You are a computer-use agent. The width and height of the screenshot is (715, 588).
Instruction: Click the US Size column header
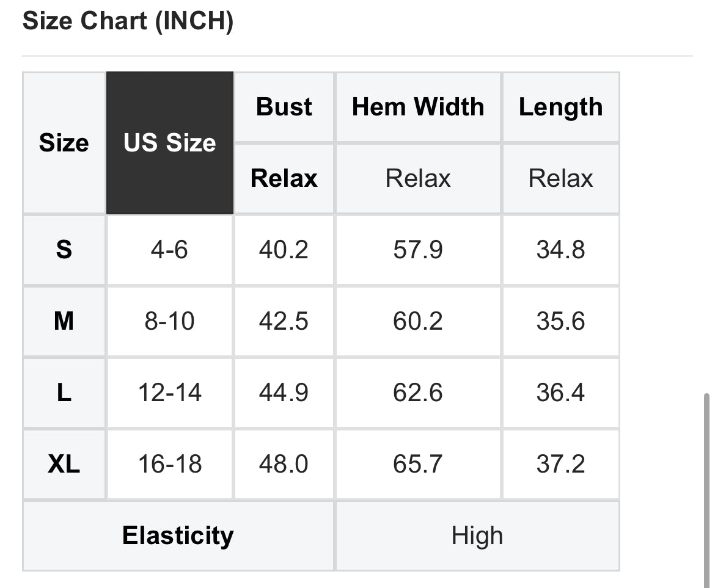click(x=170, y=143)
